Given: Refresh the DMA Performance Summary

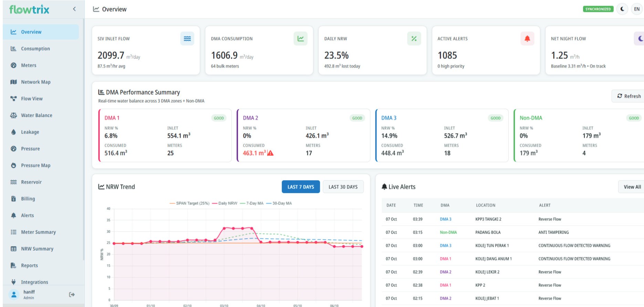Looking at the screenshot, I should (x=629, y=96).
